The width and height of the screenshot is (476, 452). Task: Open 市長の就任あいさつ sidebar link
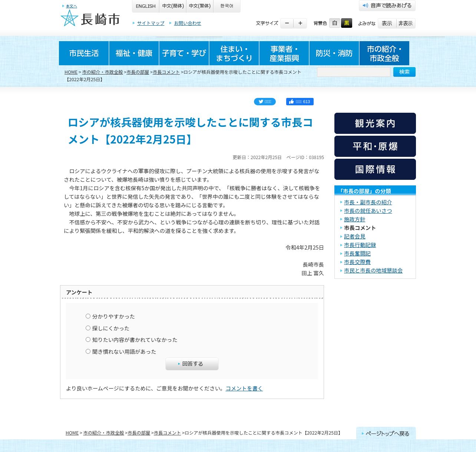(368, 211)
